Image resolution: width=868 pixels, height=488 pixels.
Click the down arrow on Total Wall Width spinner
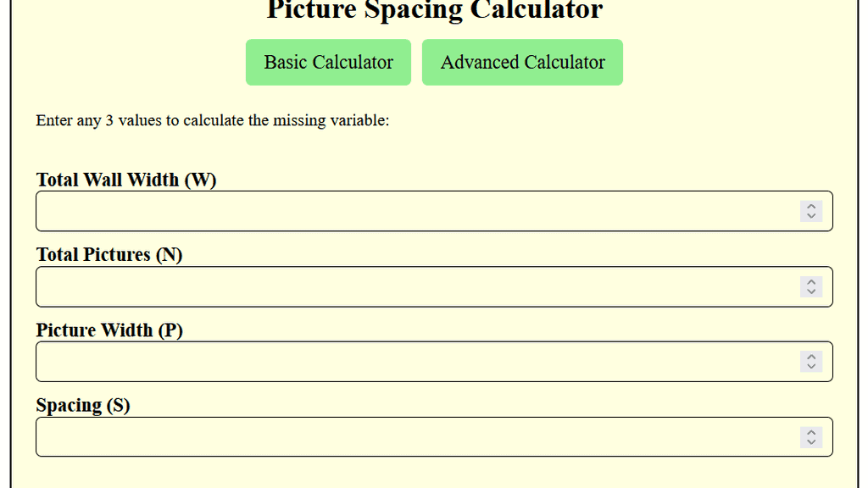coord(811,216)
